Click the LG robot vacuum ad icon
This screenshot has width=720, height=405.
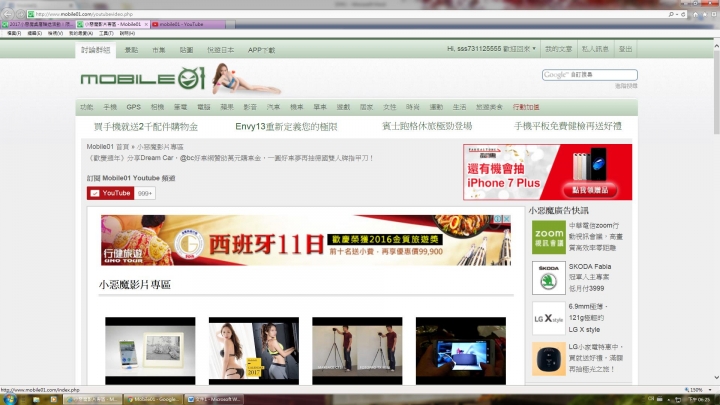(549, 359)
